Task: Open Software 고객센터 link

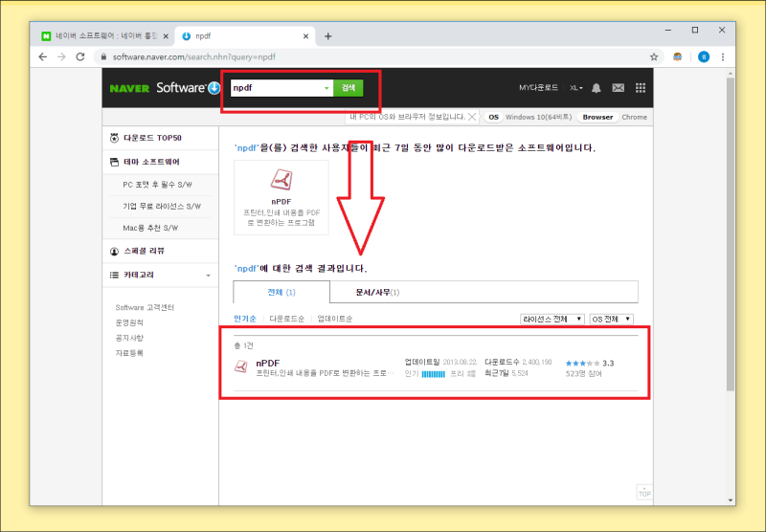Action: point(145,307)
